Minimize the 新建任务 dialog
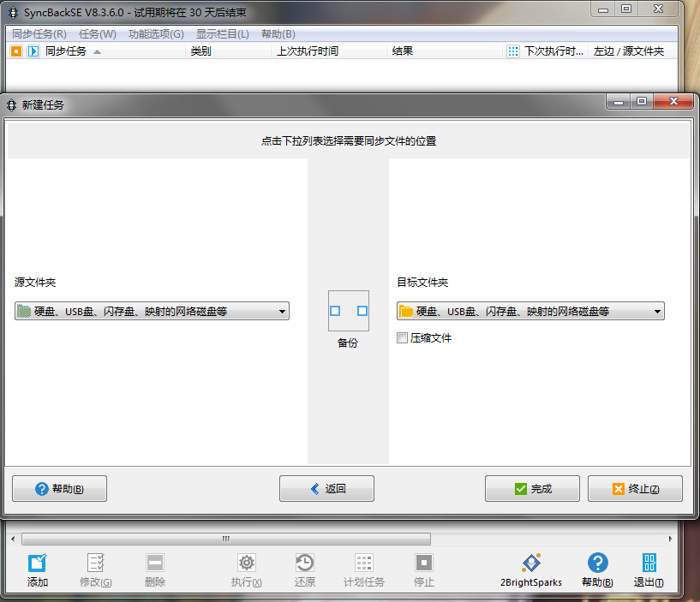The image size is (700, 602). [619, 102]
